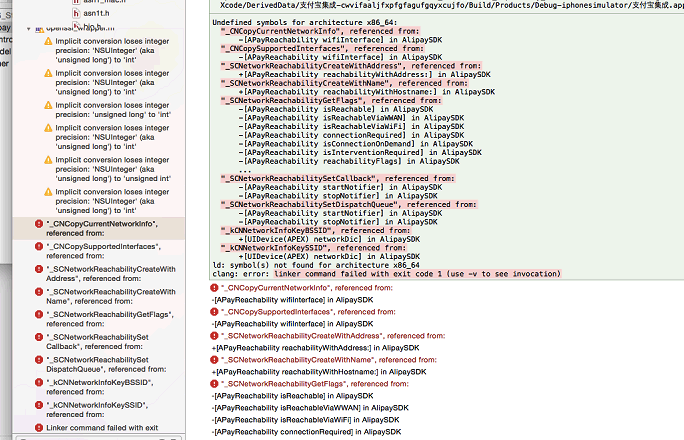The width and height of the screenshot is (684, 440).
Task: Select _SCNetworkReachabilityCreateWithAddress error in issue navigator
Action: 110,274
